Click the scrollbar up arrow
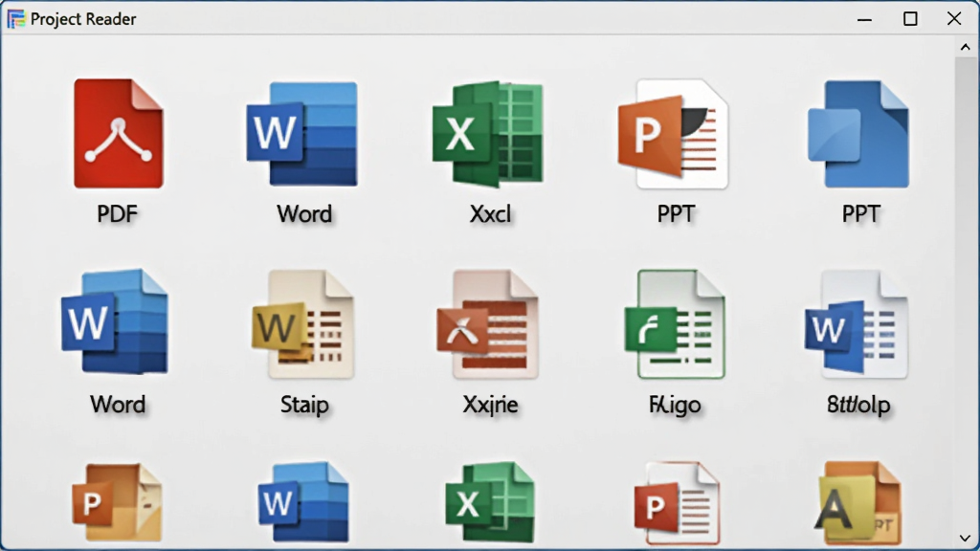The width and height of the screenshot is (980, 551). [x=965, y=47]
